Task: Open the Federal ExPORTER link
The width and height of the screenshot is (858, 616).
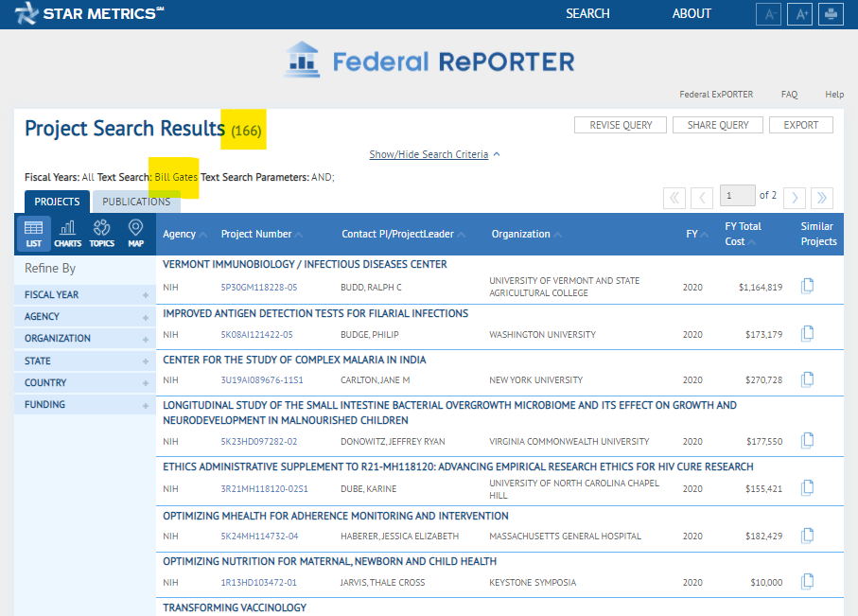Action: pyautogui.click(x=716, y=95)
